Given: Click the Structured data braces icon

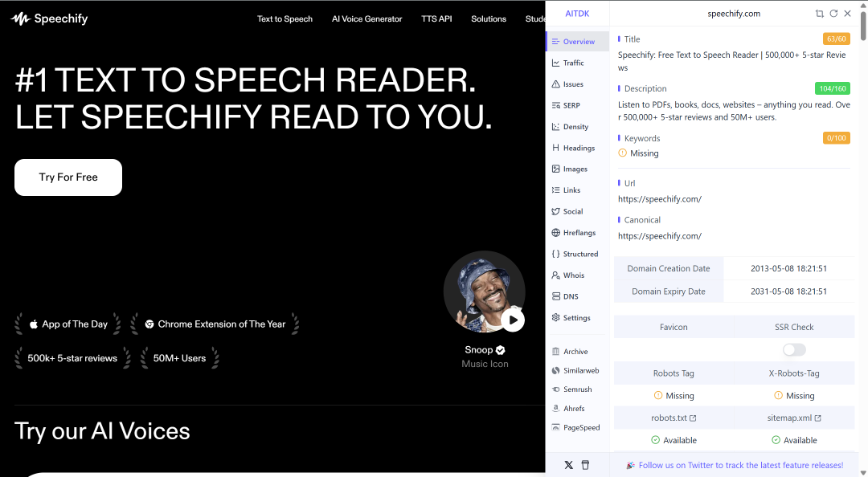Looking at the screenshot, I should point(556,254).
